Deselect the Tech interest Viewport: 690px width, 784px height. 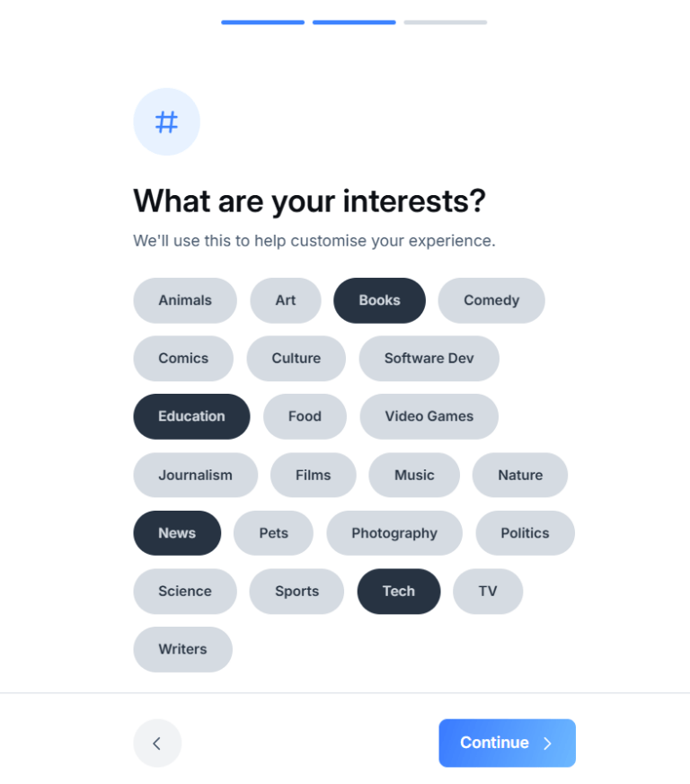pos(398,592)
